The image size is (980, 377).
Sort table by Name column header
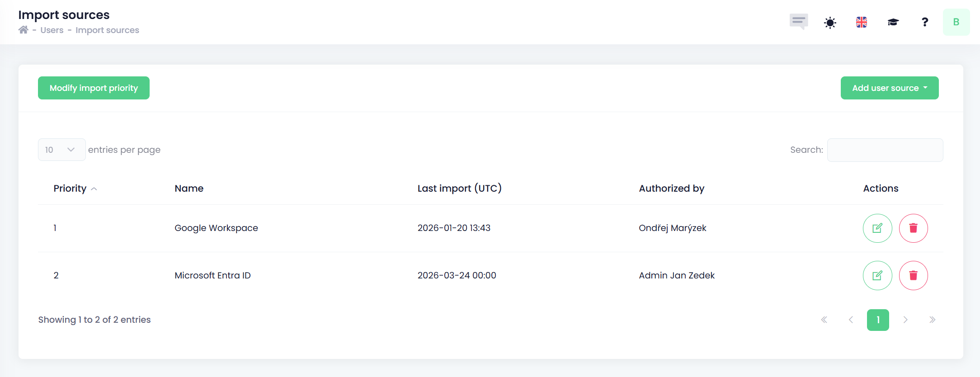pyautogui.click(x=189, y=188)
